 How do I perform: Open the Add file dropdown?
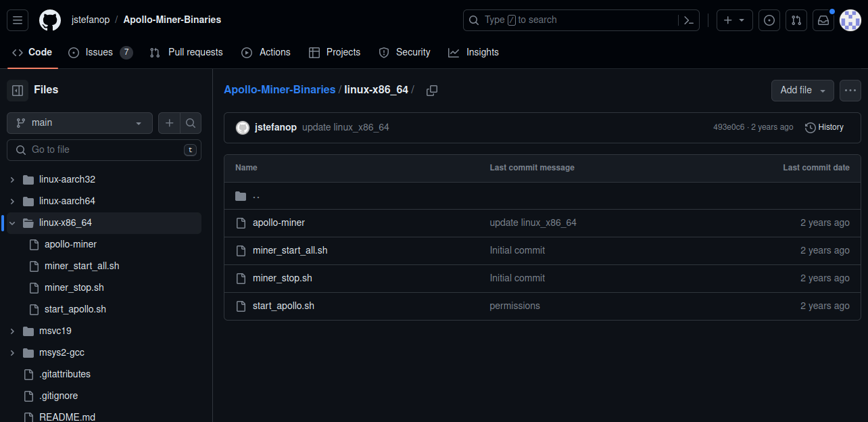[x=802, y=90]
